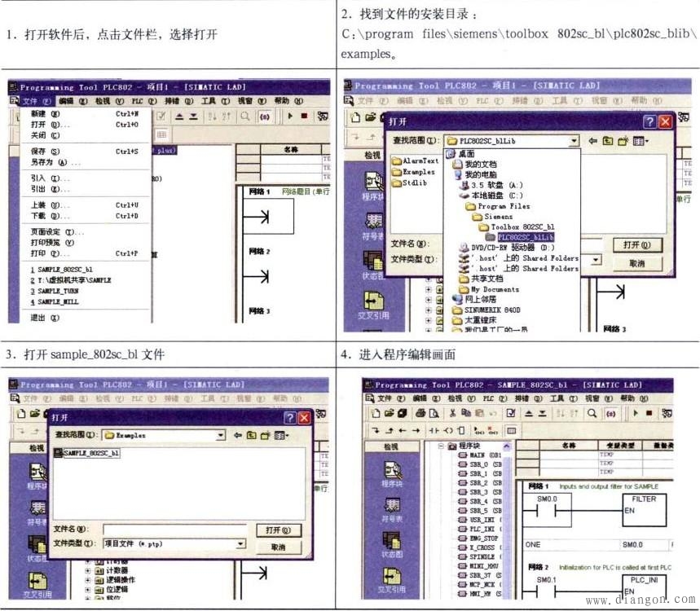Click the Cut scissors toolbar icon

coord(453,414)
